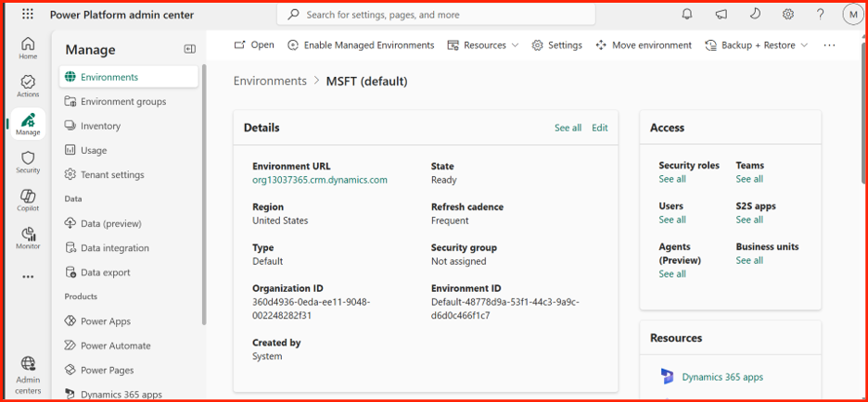Open Copilot in left rail
This screenshot has height=402, width=868.
point(28,200)
